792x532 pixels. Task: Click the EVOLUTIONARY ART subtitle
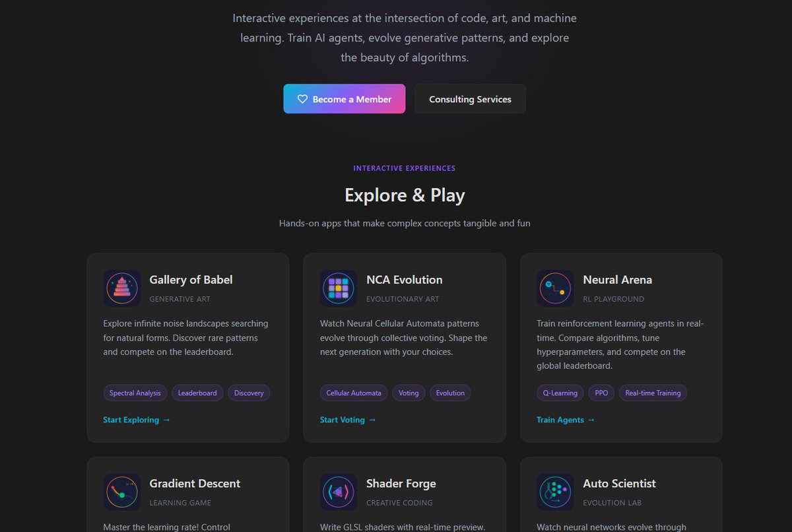click(x=403, y=299)
